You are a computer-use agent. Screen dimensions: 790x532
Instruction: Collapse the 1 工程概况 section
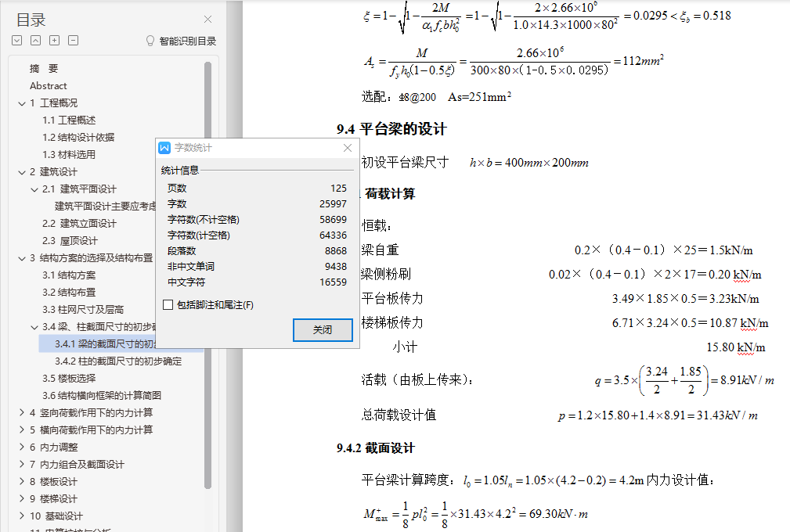(x=22, y=103)
